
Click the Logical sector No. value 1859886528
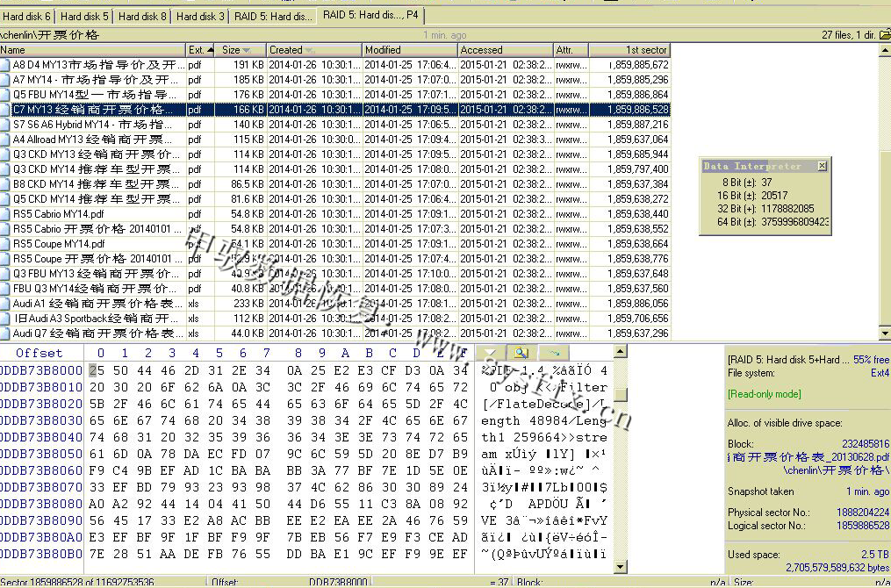tap(863, 526)
